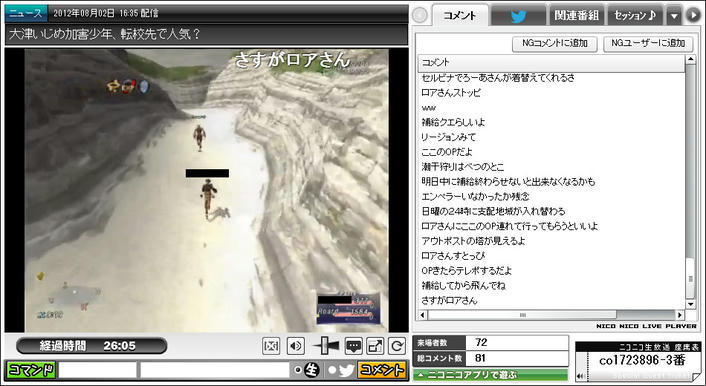Toggle fullscreen video display icon
Screen dimensions: 706x386
(x=271, y=346)
